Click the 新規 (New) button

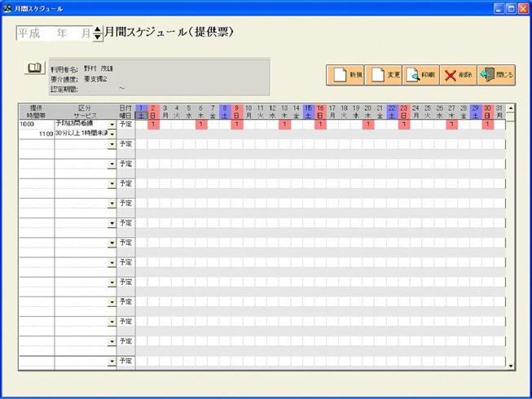pos(345,75)
